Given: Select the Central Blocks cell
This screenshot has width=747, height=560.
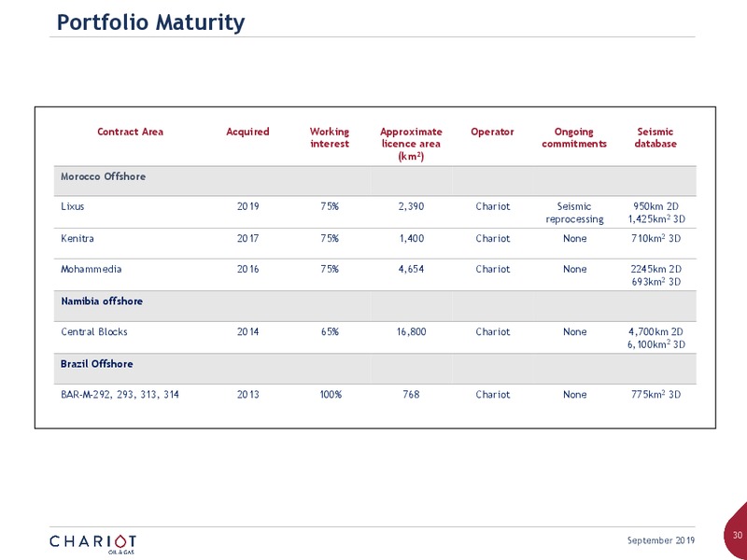Looking at the screenshot, I should pyautogui.click(x=94, y=332).
